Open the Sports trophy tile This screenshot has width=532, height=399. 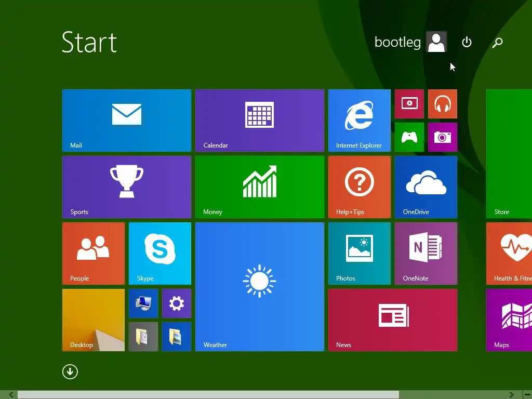pos(127,187)
